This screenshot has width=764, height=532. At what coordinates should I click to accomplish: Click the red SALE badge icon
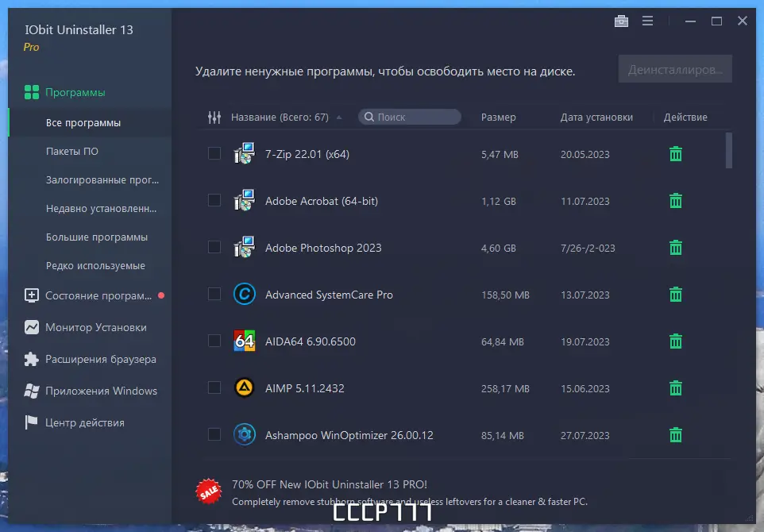point(209,491)
